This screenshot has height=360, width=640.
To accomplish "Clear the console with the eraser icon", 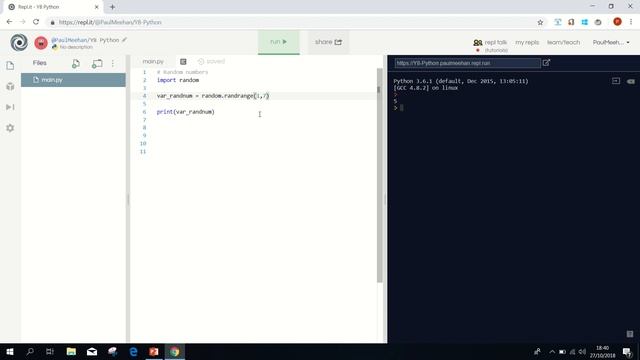I will click(631, 81).
